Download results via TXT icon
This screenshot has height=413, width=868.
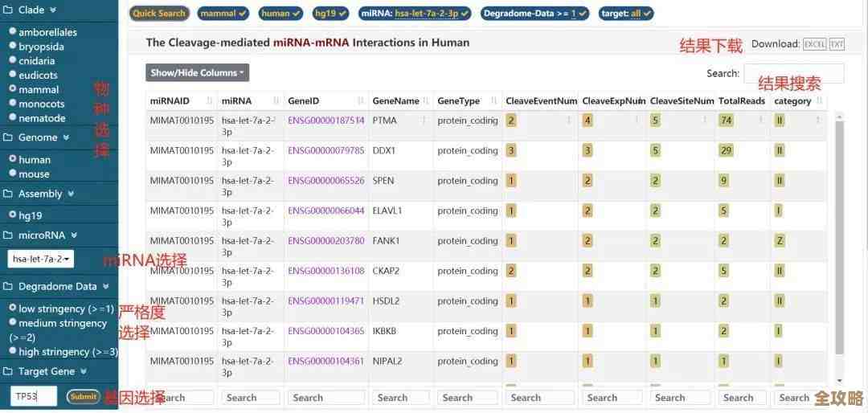(x=837, y=44)
